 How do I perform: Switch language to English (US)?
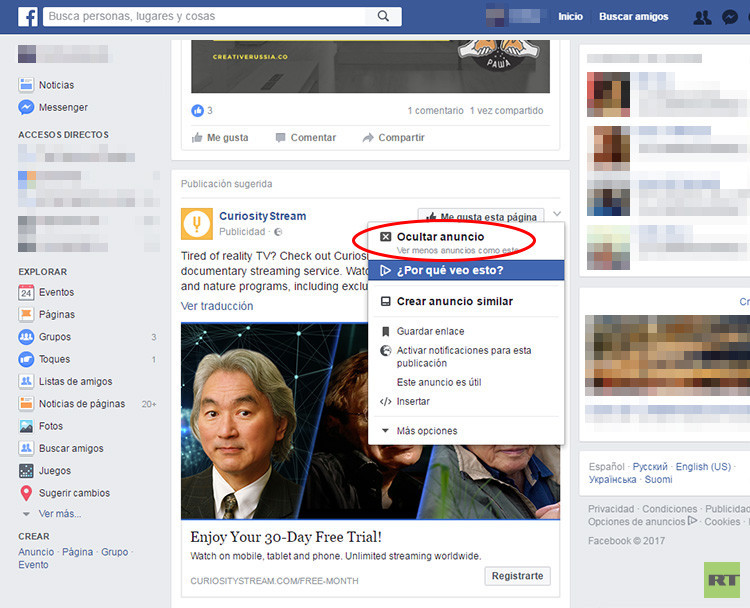(x=703, y=467)
